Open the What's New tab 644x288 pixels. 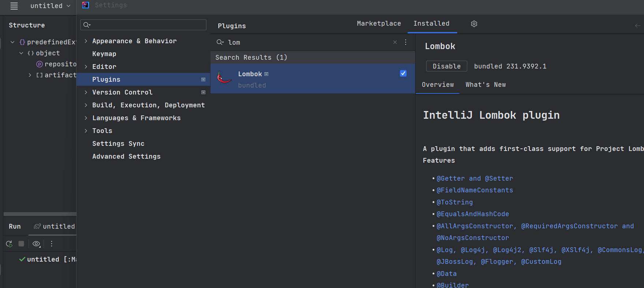[x=485, y=85]
